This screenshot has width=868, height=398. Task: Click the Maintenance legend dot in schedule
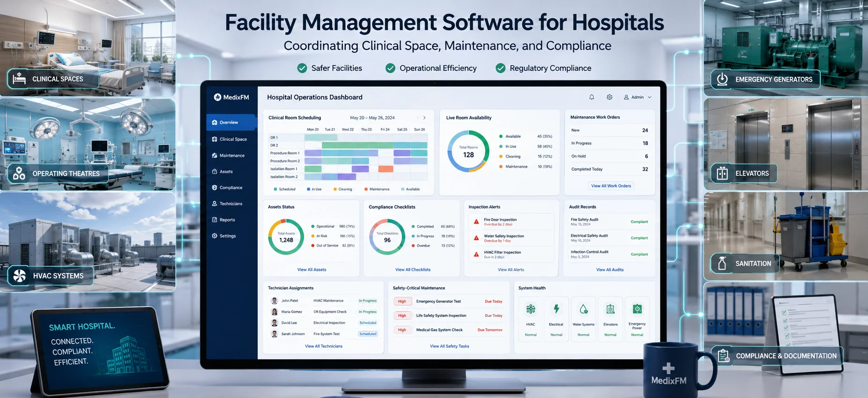point(366,189)
